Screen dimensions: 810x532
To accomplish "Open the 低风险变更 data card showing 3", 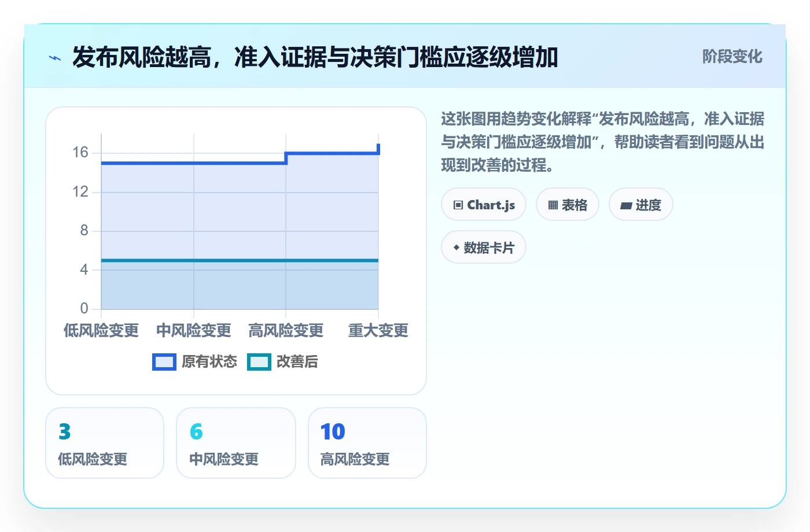I will click(x=105, y=443).
